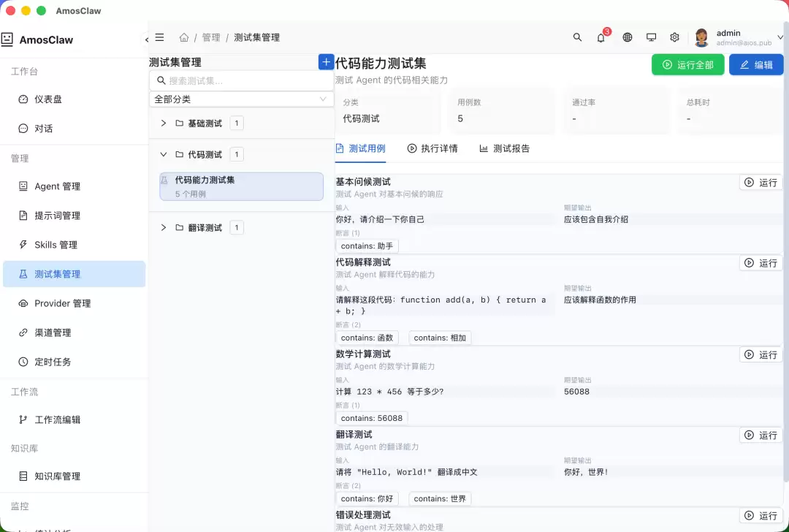Viewport: 789px width, 532px height.
Task: Click the globe language icon
Action: tap(627, 37)
